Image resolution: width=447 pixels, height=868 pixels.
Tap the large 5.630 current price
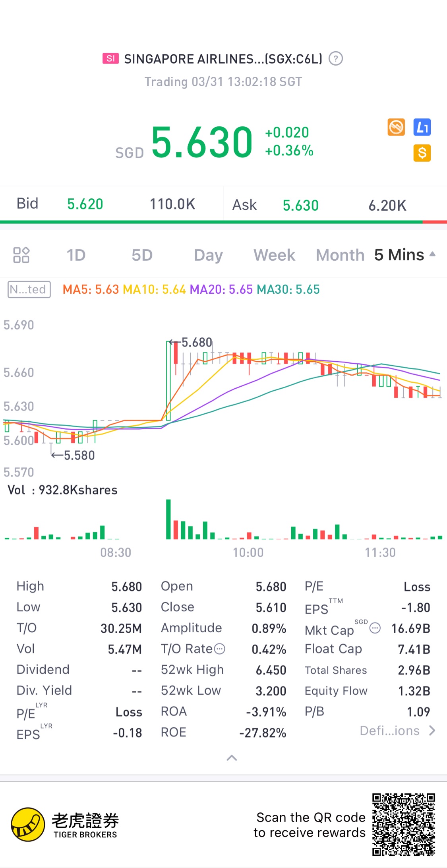coord(202,142)
